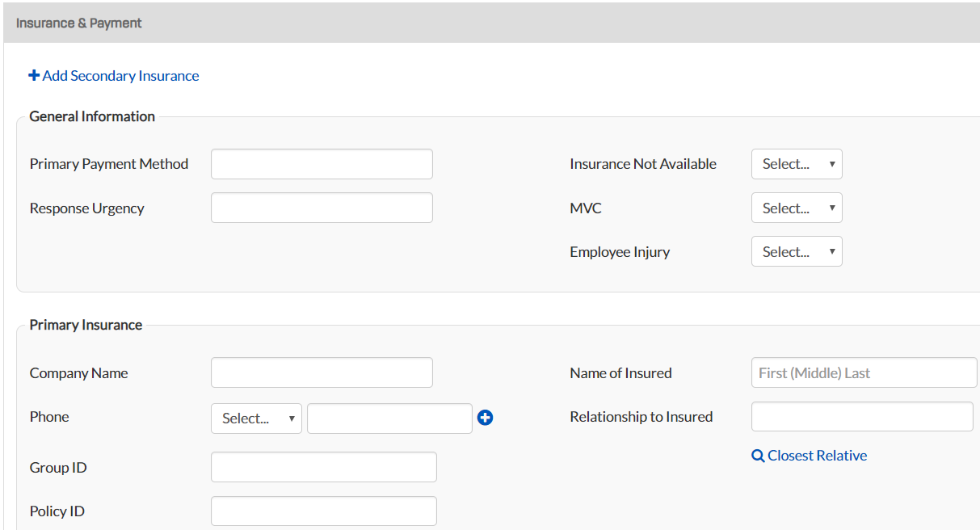Click the Phone label text
980x530 pixels.
[49, 417]
